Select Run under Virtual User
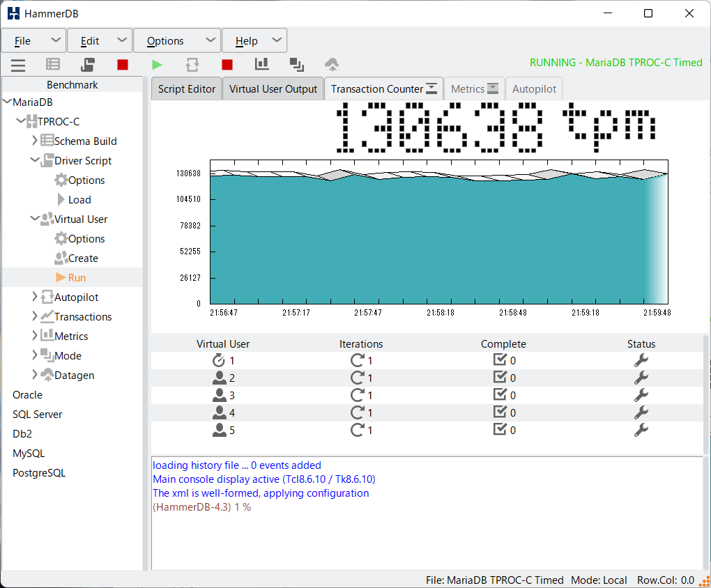The image size is (711, 588). [x=77, y=277]
